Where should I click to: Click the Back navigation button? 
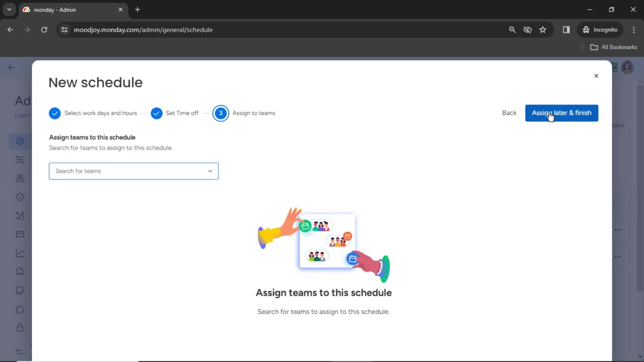[x=508, y=113]
